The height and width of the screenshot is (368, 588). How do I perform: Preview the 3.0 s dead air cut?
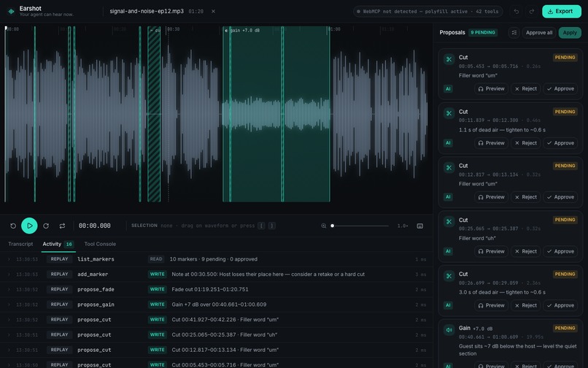(x=491, y=306)
